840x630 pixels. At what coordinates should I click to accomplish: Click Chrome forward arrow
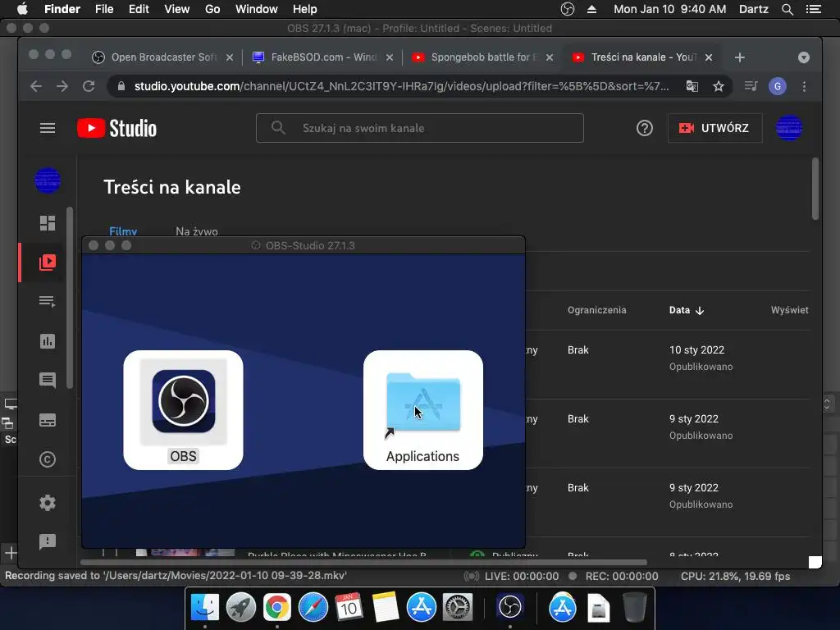point(62,86)
